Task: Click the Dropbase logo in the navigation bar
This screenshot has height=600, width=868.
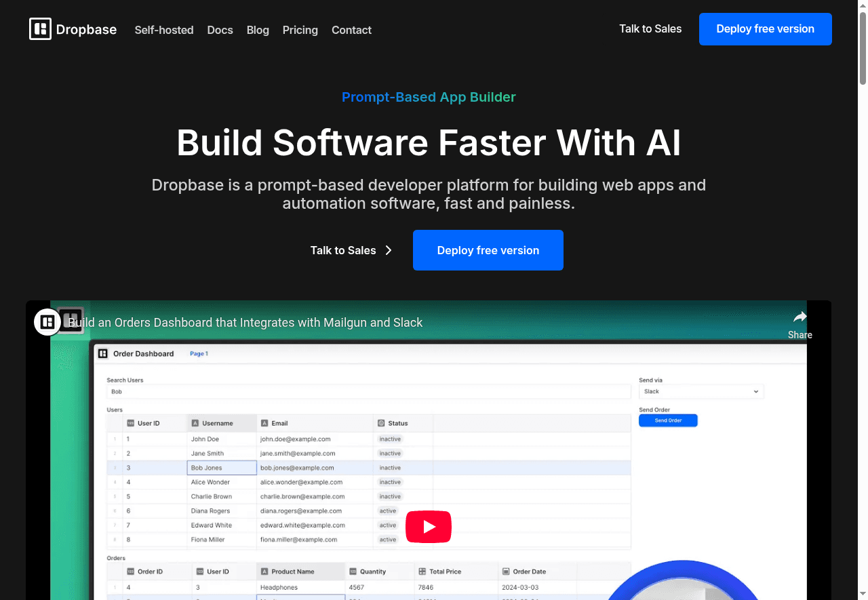Action: tap(73, 29)
